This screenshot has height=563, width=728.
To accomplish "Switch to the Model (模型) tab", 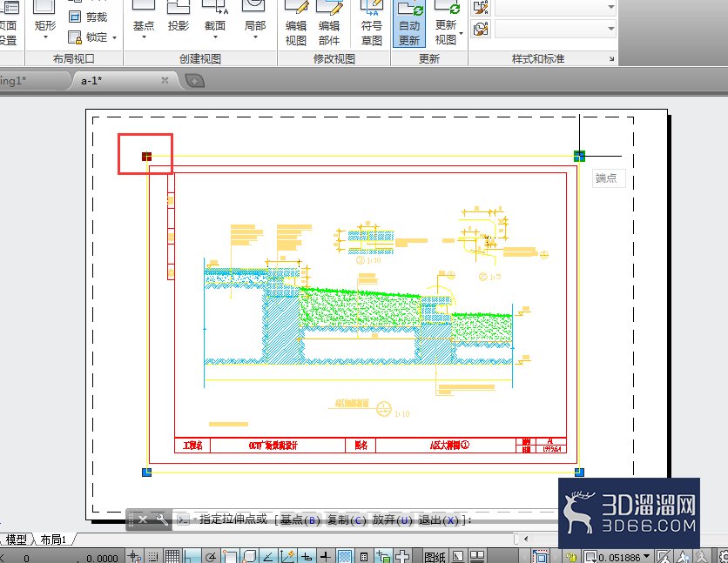I will (17, 540).
